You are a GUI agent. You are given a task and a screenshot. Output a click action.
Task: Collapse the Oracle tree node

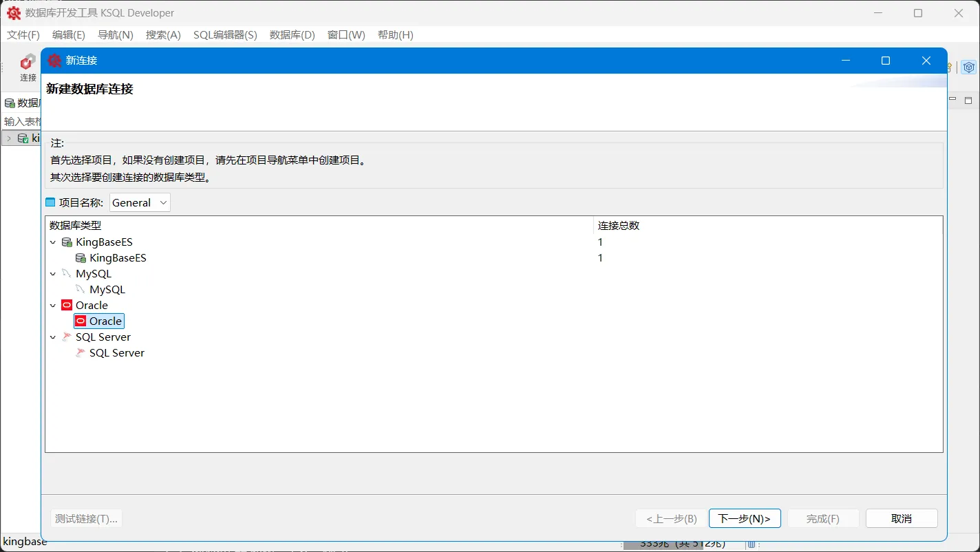(53, 305)
